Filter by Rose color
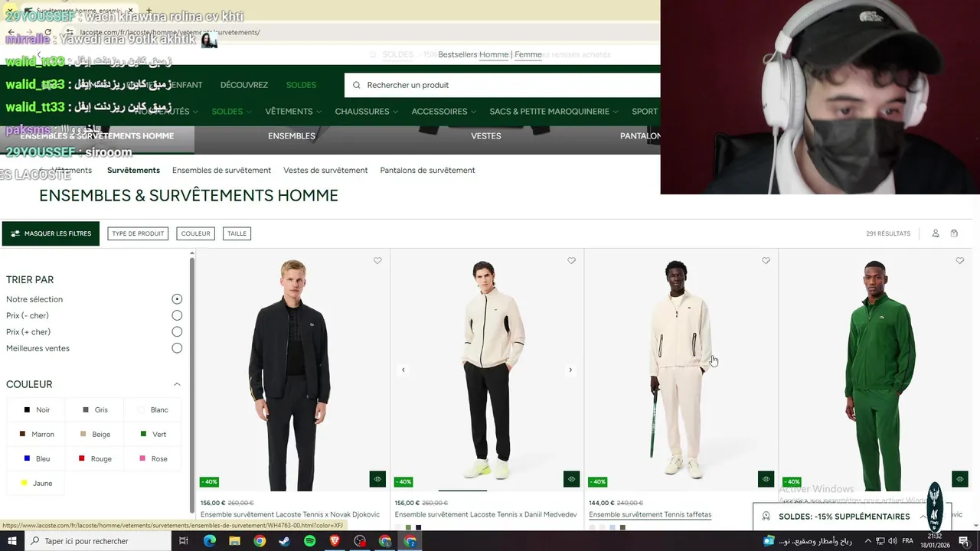The image size is (980, 551). coord(153,459)
